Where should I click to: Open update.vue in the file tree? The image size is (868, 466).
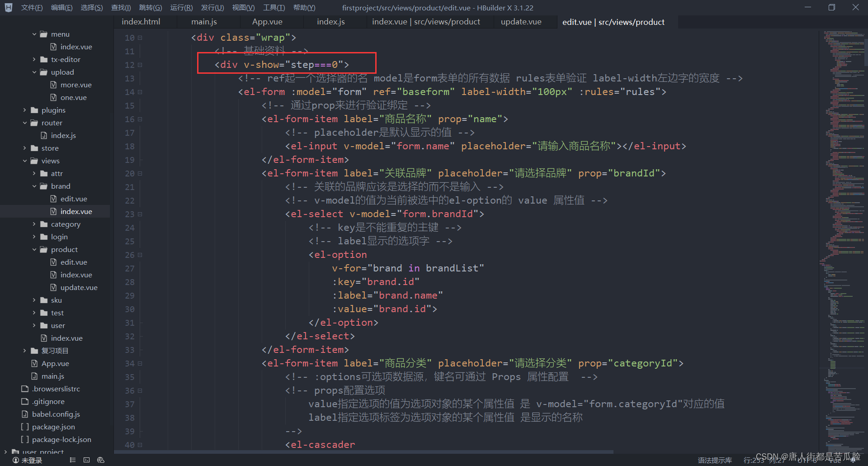(x=79, y=287)
